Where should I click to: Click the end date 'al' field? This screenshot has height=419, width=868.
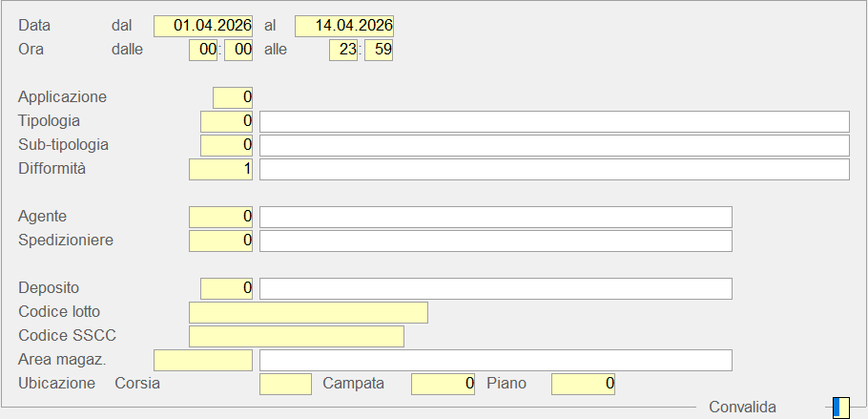coord(344,26)
